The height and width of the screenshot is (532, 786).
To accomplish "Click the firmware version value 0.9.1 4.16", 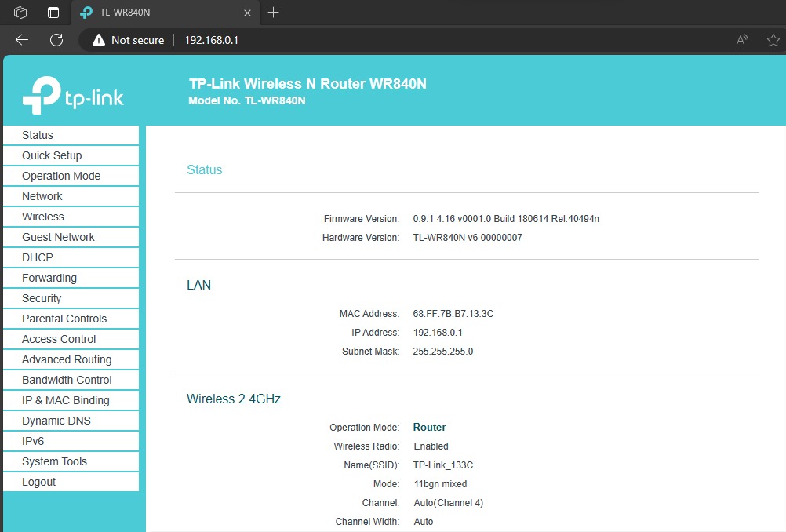I will click(x=506, y=219).
